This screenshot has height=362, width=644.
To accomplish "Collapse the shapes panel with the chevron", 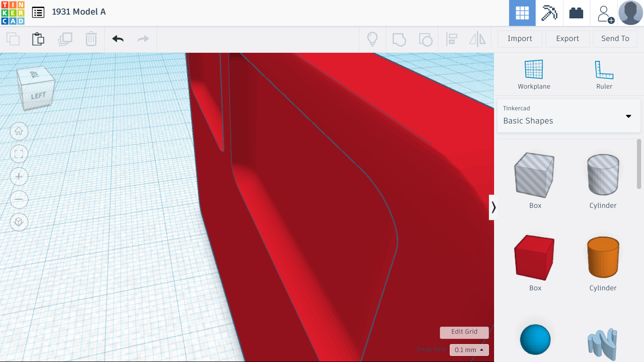I will click(x=493, y=206).
